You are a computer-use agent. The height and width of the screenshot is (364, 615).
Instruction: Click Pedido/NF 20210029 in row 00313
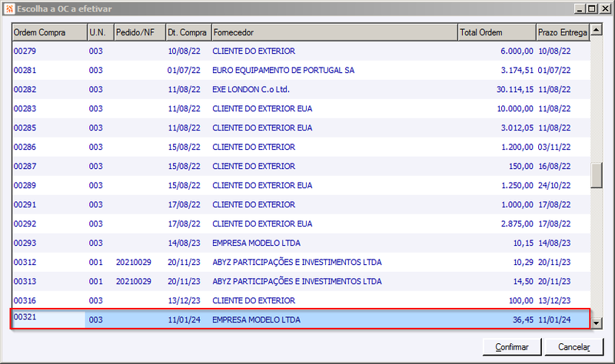(x=133, y=281)
